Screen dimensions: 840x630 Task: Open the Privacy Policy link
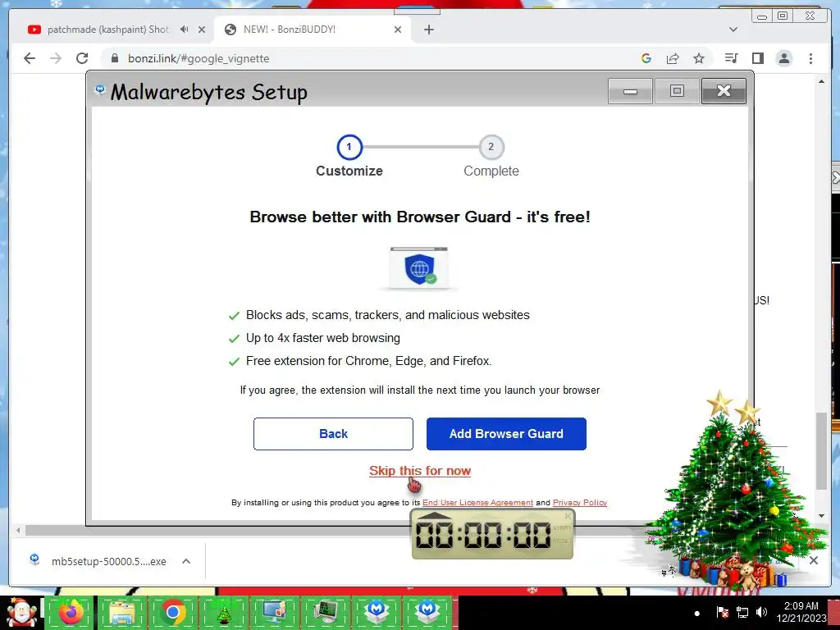point(580,503)
